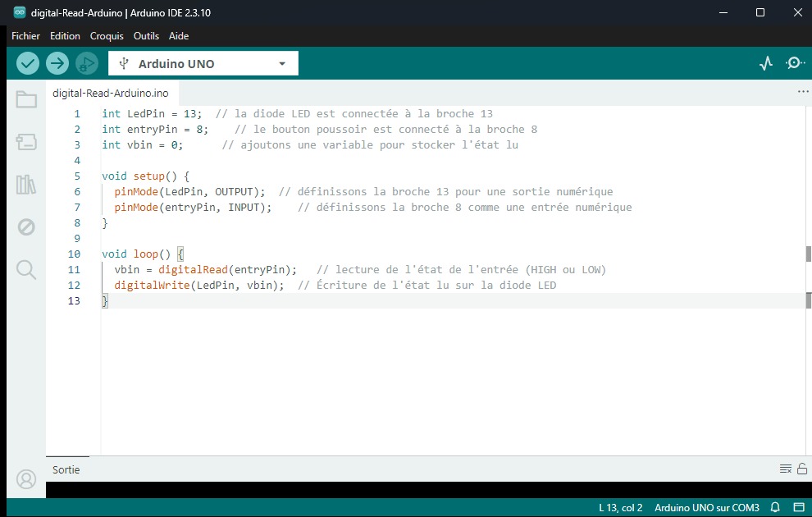Open the Fichier menu
The height and width of the screenshot is (517, 812).
[x=26, y=36]
